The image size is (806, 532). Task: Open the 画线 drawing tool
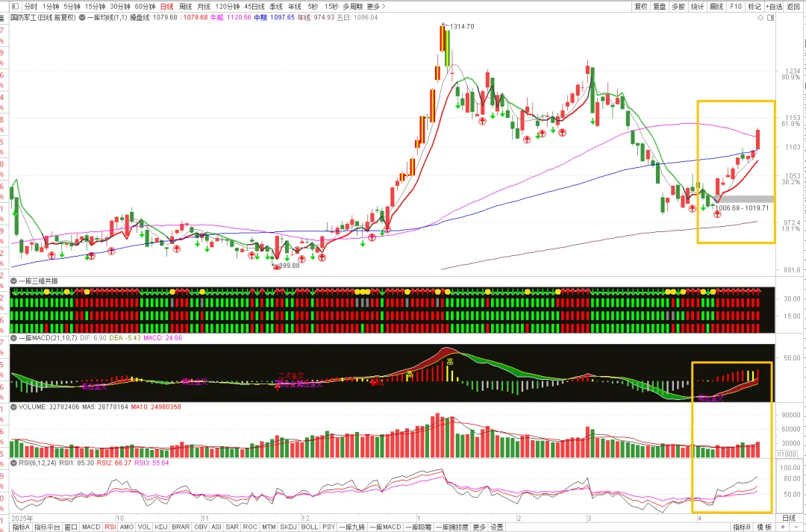point(716,6)
